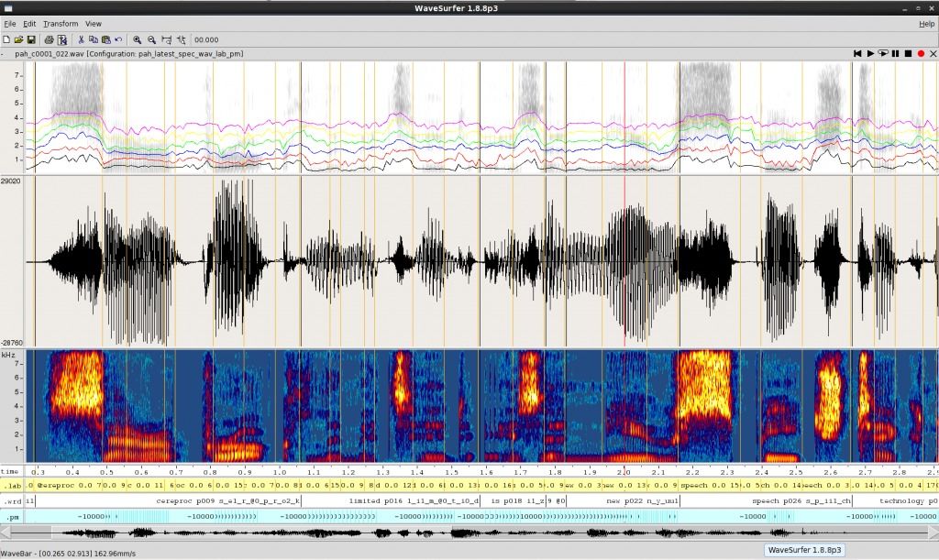
Task: Click the New file icon
Action: pos(7,40)
